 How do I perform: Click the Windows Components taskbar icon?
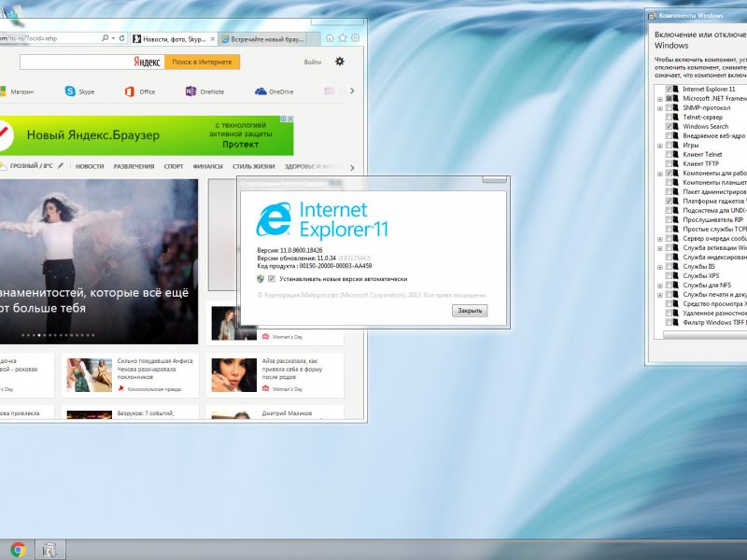49,550
